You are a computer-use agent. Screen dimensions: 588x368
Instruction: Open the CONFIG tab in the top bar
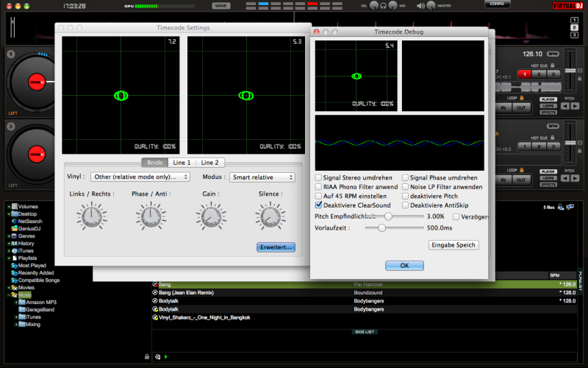point(497,4)
